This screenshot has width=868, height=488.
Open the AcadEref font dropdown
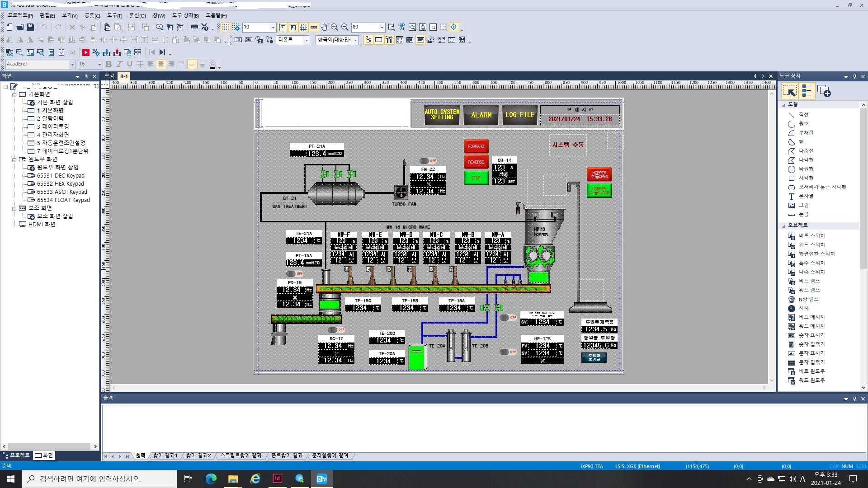coord(72,65)
